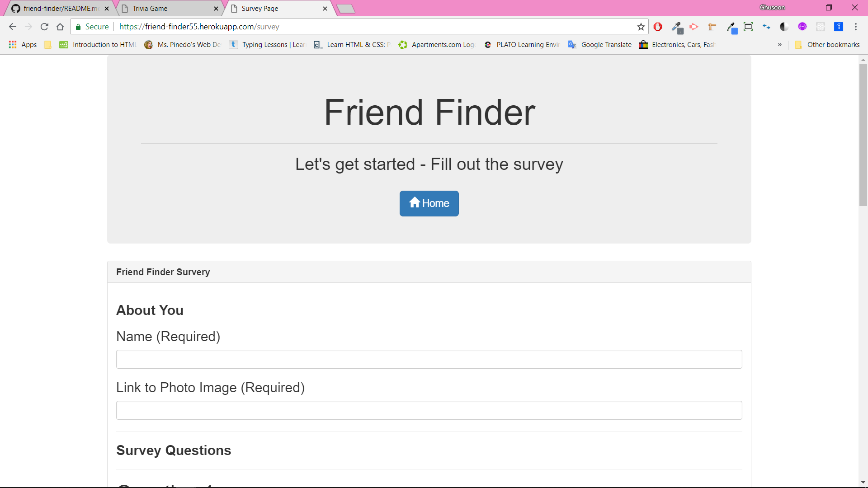Click the Home button
This screenshot has width=868, height=488.
click(429, 203)
